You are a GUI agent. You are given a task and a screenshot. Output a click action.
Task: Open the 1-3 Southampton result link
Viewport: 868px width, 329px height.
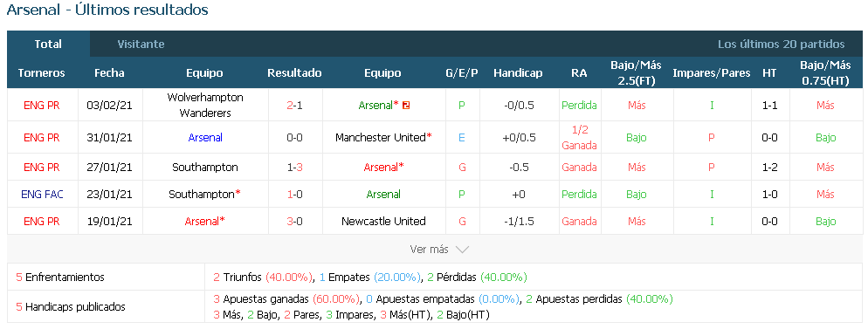coord(294,167)
